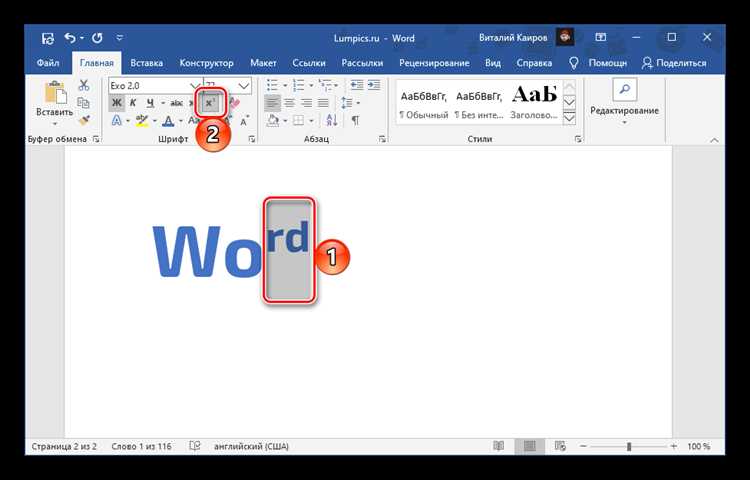The width and height of the screenshot is (750, 480).
Task: Decrease the paragraph indent
Action: (357, 85)
